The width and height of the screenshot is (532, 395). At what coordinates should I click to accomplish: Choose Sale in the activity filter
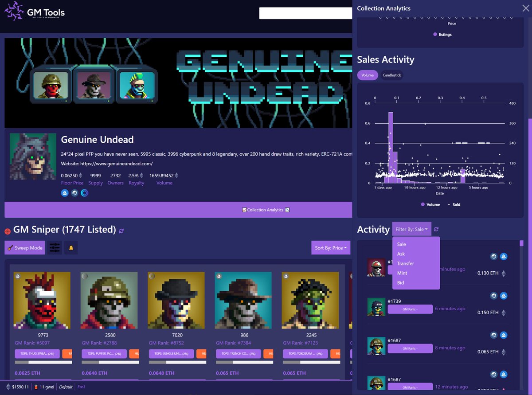tap(416, 244)
